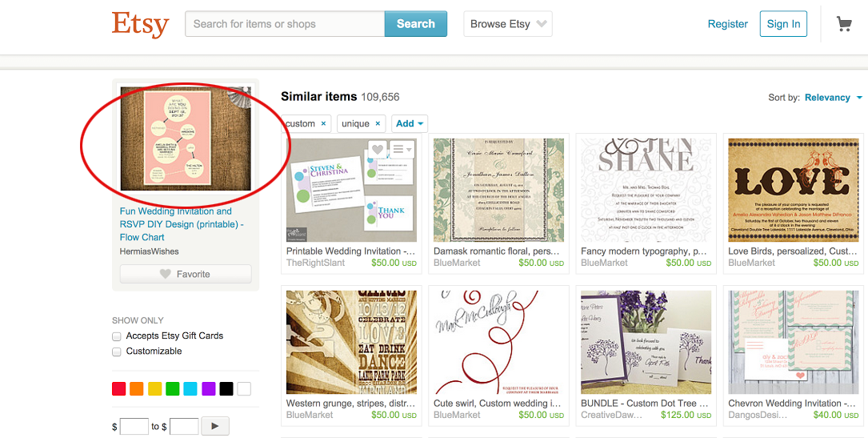Open the list menu icon on first item
Viewport: 868px width, 438px height.
(402, 149)
